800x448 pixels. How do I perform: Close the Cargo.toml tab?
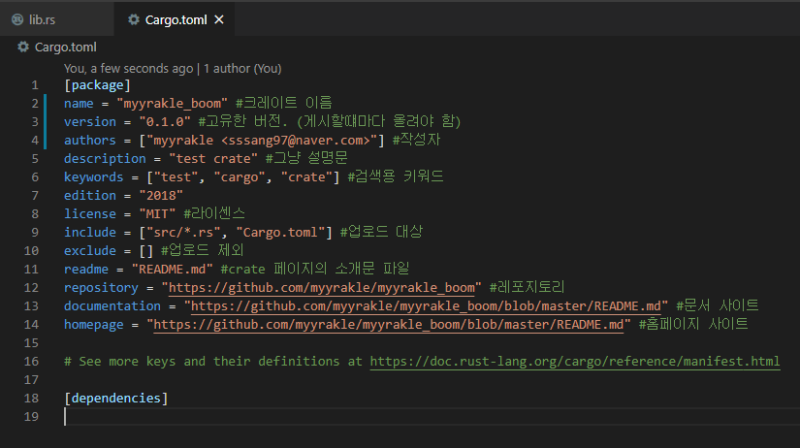[x=219, y=20]
